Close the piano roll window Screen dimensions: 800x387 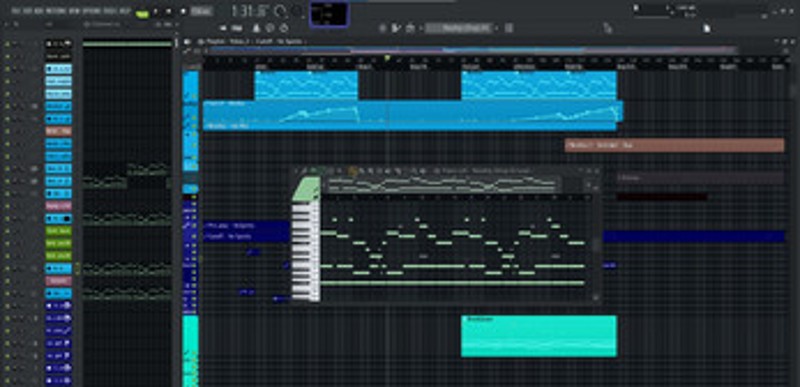click(x=597, y=171)
